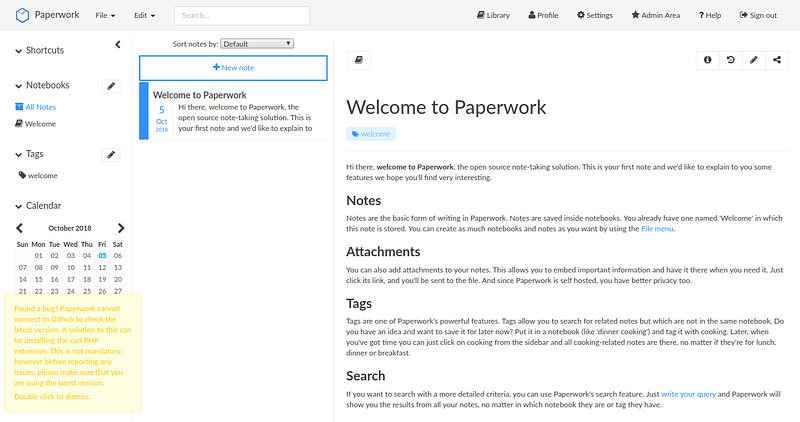Select October 17 in the calendar

coord(71,279)
